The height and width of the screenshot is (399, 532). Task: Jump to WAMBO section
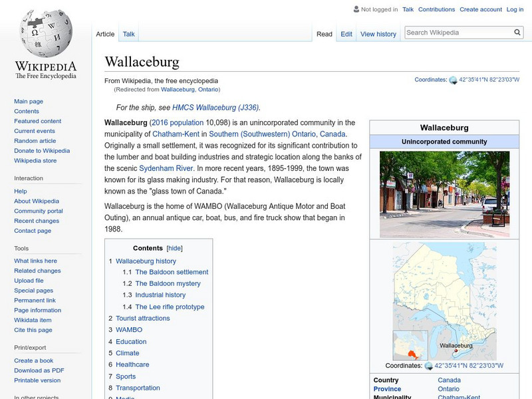129,329
